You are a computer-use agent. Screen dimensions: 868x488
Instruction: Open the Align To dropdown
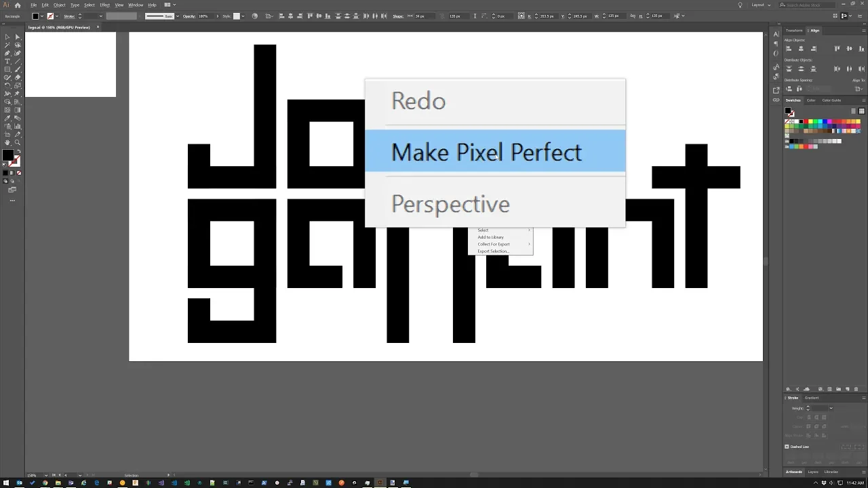pyautogui.click(x=859, y=89)
